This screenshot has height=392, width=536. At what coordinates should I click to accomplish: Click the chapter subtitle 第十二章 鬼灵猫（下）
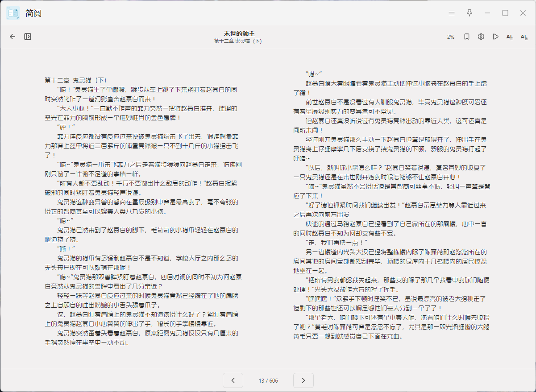[238, 41]
